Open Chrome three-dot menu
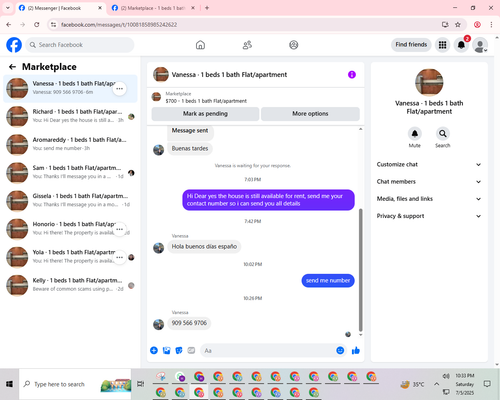The width and height of the screenshot is (500, 400). point(491,25)
